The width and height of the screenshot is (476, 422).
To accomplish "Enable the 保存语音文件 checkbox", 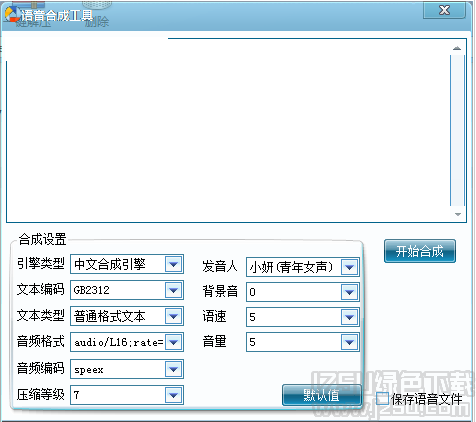I will [382, 399].
